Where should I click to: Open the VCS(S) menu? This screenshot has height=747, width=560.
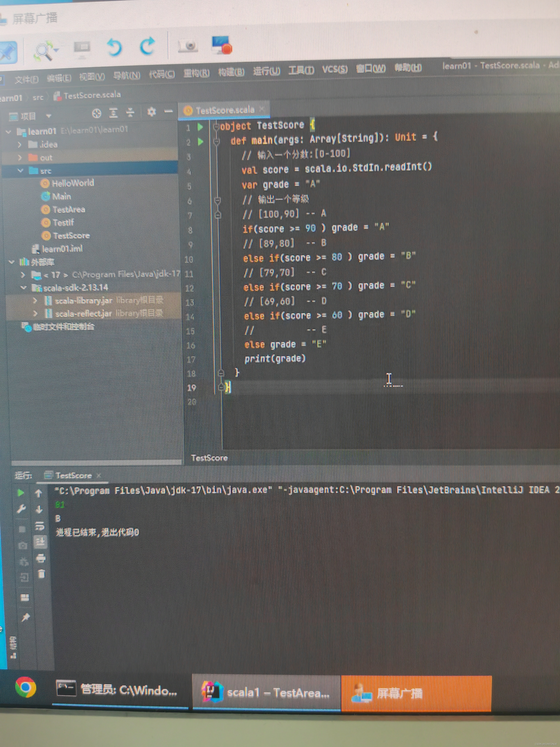coord(335,69)
